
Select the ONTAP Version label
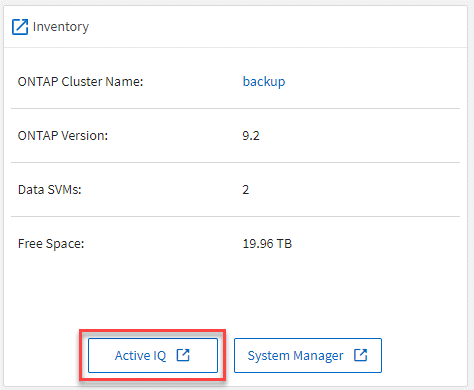click(x=63, y=136)
